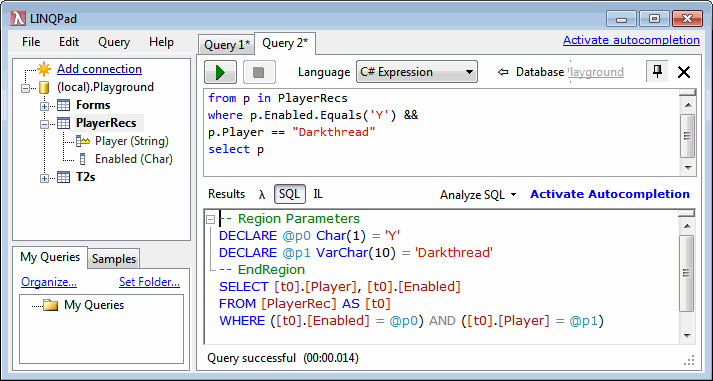Click the bold Activate Autocompletion link
713x381 pixels.
[x=610, y=194]
